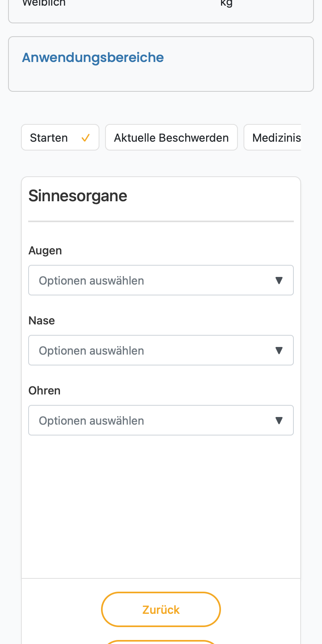322x644 pixels.
Task: Click the Augen dropdown arrow icon
Action: click(279, 281)
